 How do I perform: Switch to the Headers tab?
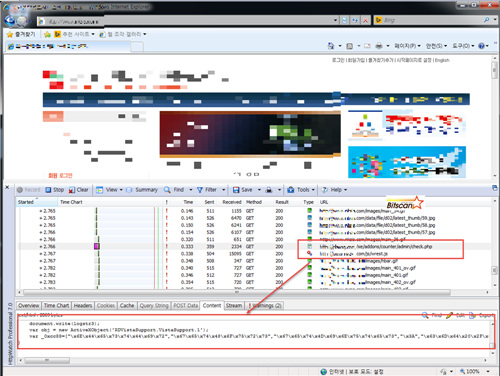(83, 306)
